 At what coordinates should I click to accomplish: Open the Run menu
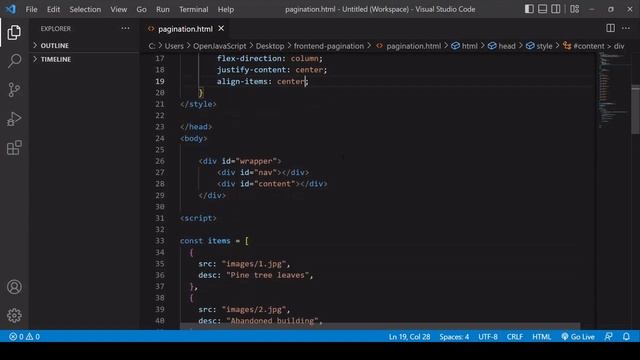[162, 9]
